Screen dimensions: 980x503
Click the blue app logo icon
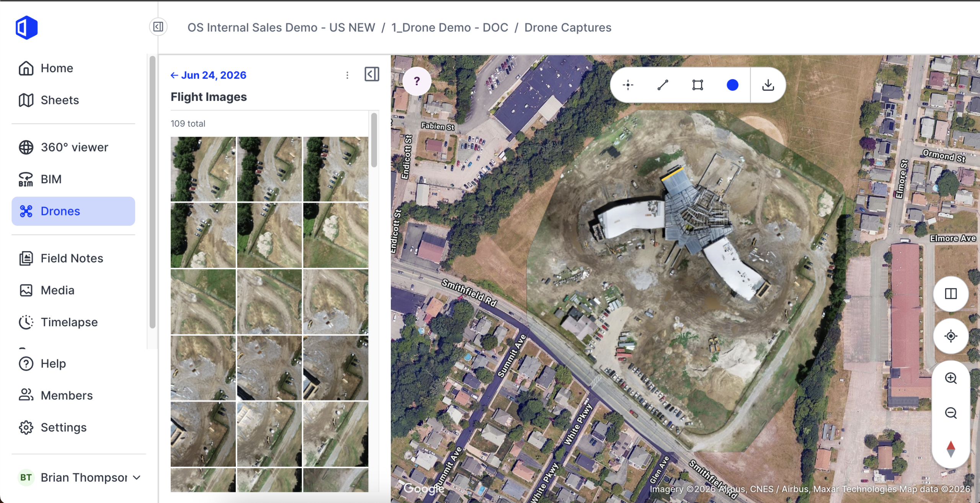[26, 28]
